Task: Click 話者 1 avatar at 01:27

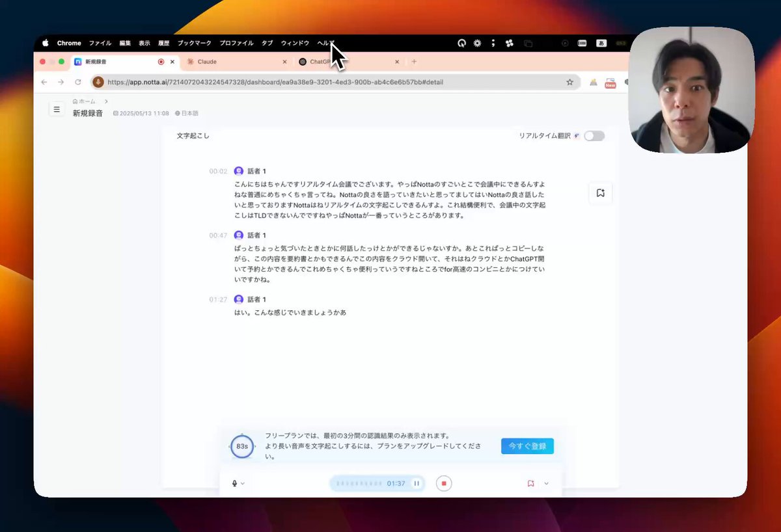Action: click(239, 300)
